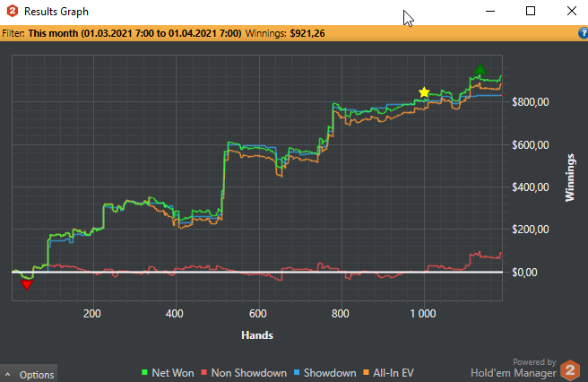The height and width of the screenshot is (382, 588).
Task: Click the help question mark icon
Action: click(x=584, y=33)
